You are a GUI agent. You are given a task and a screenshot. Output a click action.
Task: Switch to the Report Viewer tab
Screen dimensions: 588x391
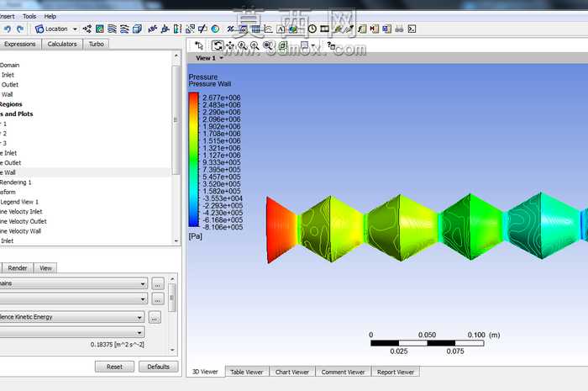(396, 372)
